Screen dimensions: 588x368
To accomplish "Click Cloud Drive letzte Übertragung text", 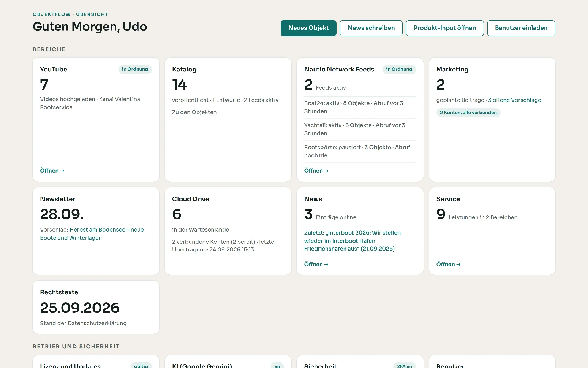I will coord(223,246).
